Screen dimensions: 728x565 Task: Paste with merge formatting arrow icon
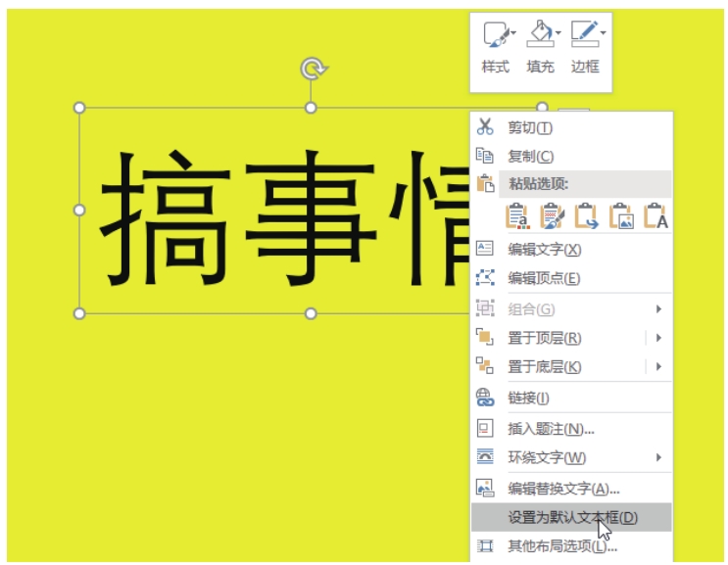coord(587,216)
